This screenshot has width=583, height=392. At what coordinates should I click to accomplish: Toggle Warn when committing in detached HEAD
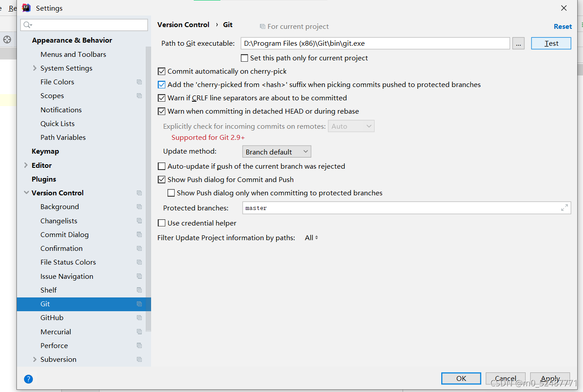click(162, 111)
